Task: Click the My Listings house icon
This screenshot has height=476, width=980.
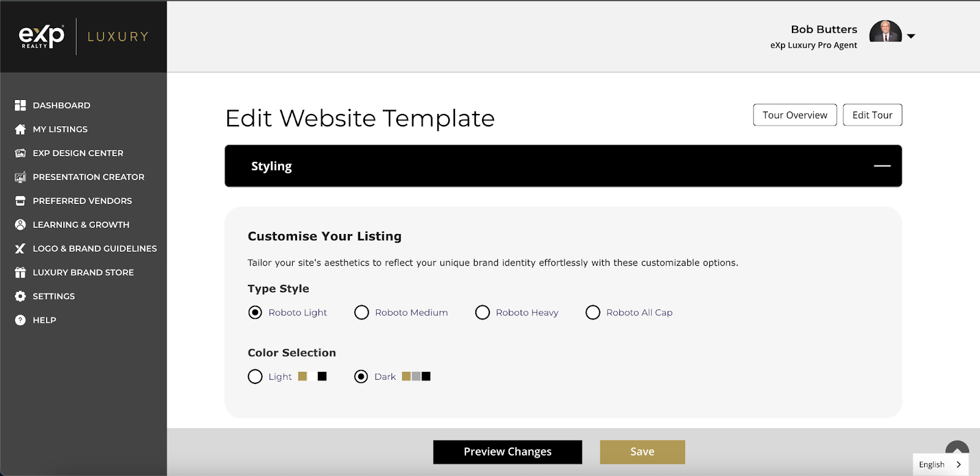Action: (20, 129)
